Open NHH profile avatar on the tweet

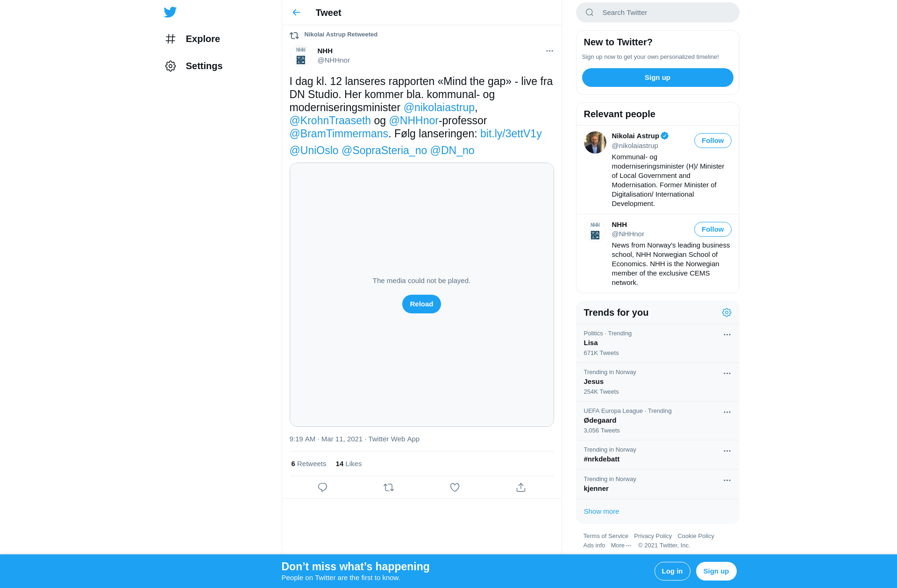click(301, 56)
